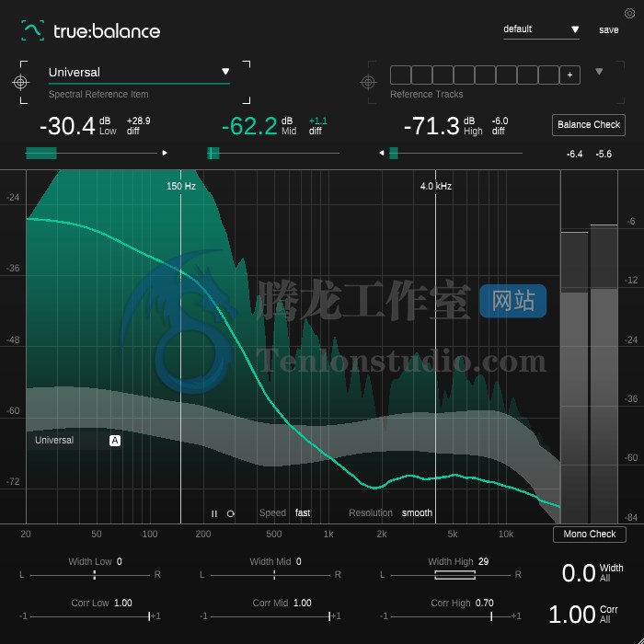Click the +28.9 diff readout

tap(138, 121)
